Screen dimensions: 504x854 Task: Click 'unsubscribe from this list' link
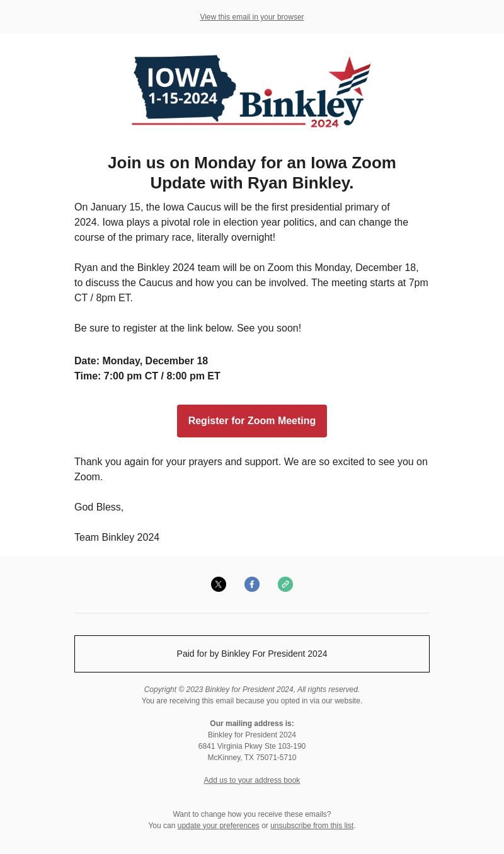pos(312,826)
